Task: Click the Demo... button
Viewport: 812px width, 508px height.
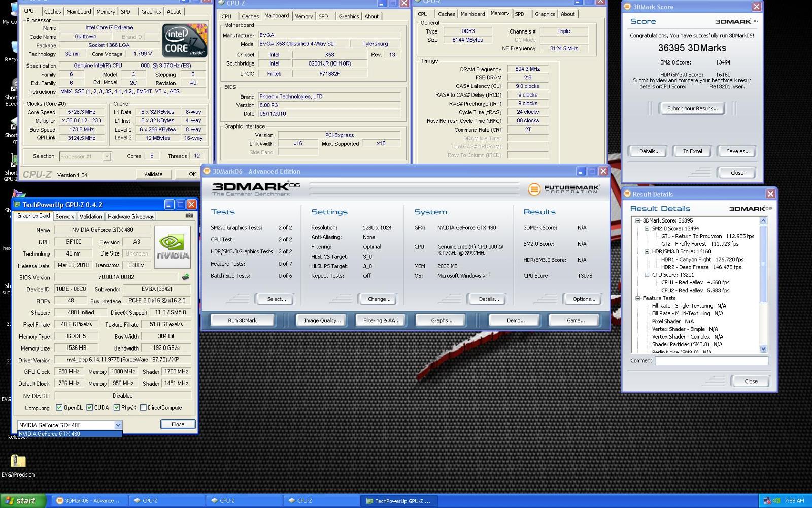Action: tap(516, 320)
